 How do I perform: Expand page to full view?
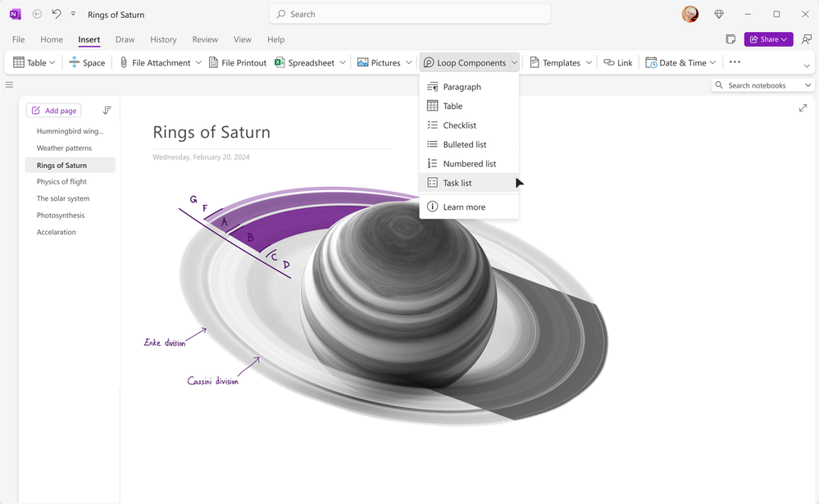[803, 108]
